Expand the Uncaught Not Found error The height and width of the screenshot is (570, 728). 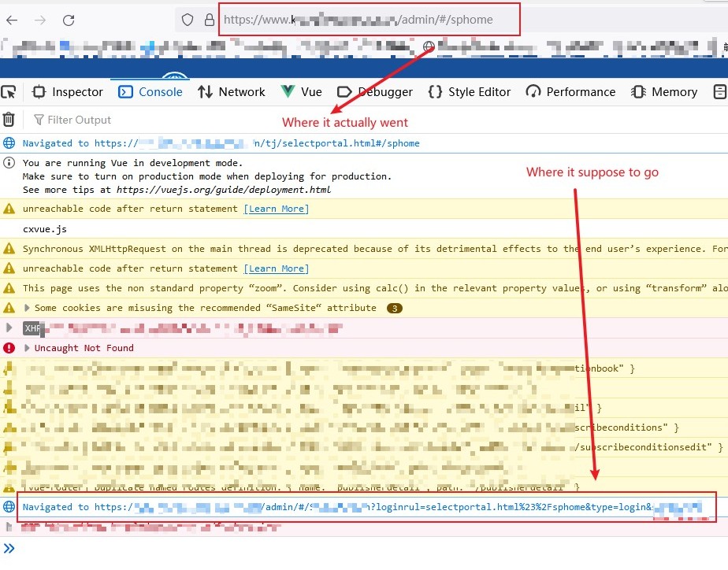(x=27, y=348)
